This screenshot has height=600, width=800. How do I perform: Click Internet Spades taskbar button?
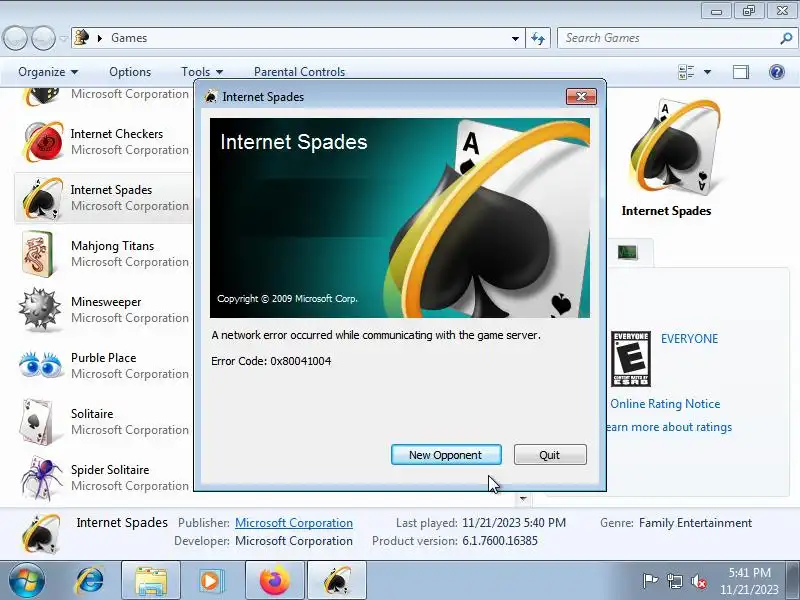pos(337,581)
